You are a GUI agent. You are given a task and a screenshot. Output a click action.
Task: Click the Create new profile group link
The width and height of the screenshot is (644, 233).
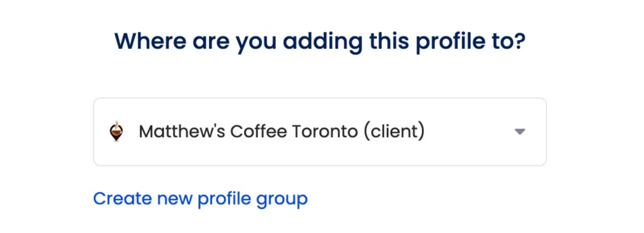pos(200,199)
